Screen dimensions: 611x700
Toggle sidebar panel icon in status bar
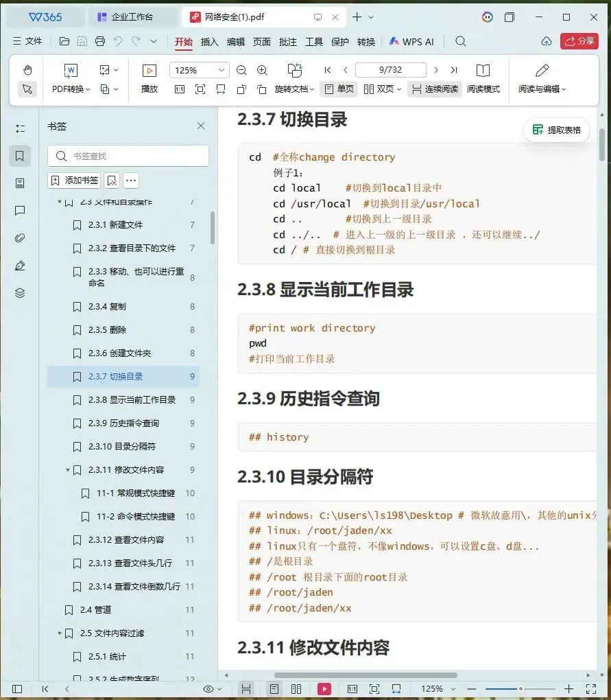pos(17,689)
